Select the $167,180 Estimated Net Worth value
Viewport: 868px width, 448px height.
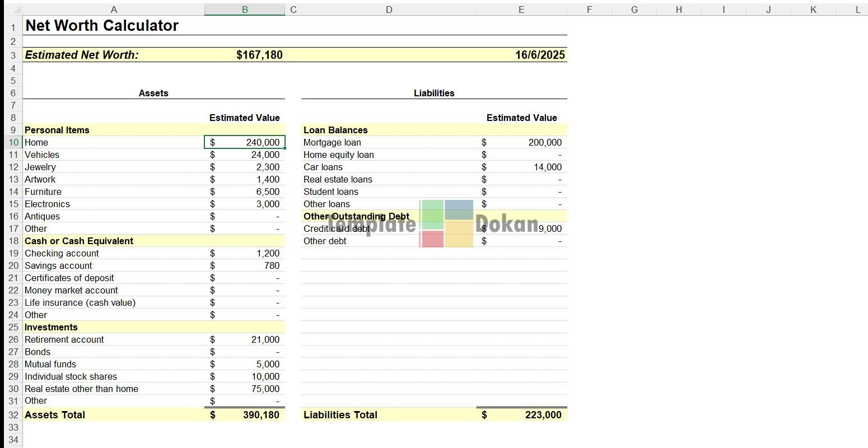[x=259, y=55]
